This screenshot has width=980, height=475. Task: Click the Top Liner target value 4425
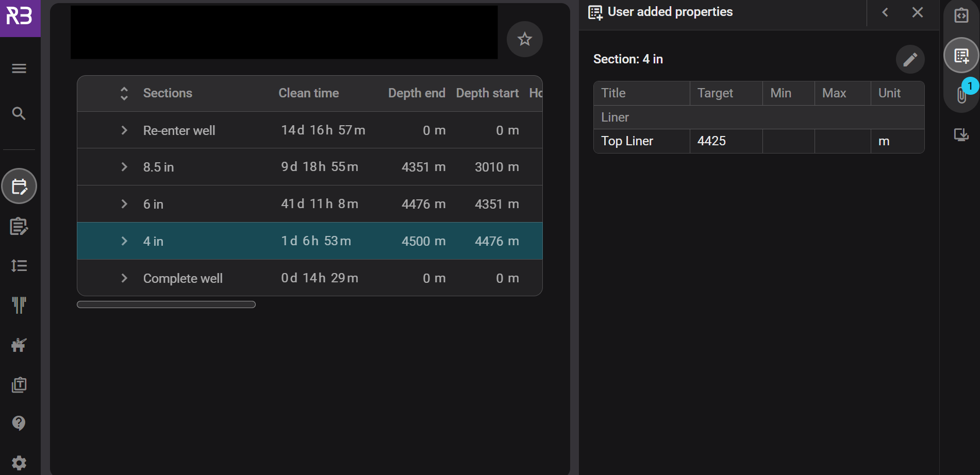pyautogui.click(x=711, y=141)
